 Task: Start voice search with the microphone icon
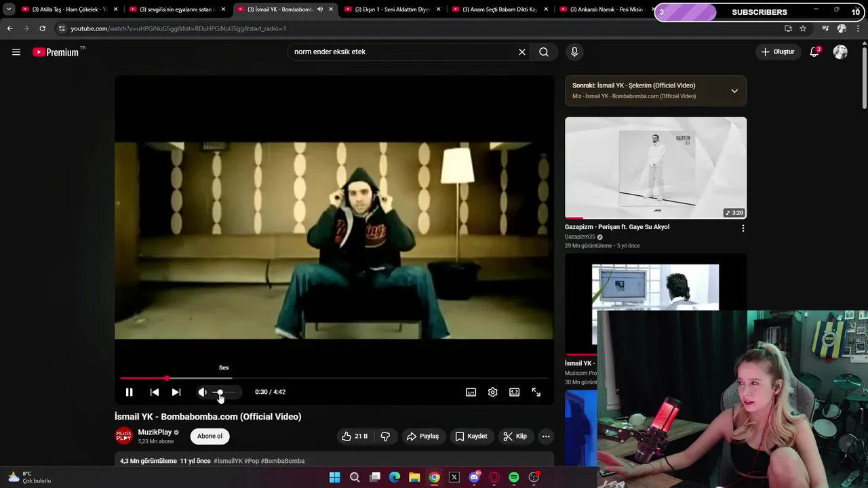click(574, 52)
